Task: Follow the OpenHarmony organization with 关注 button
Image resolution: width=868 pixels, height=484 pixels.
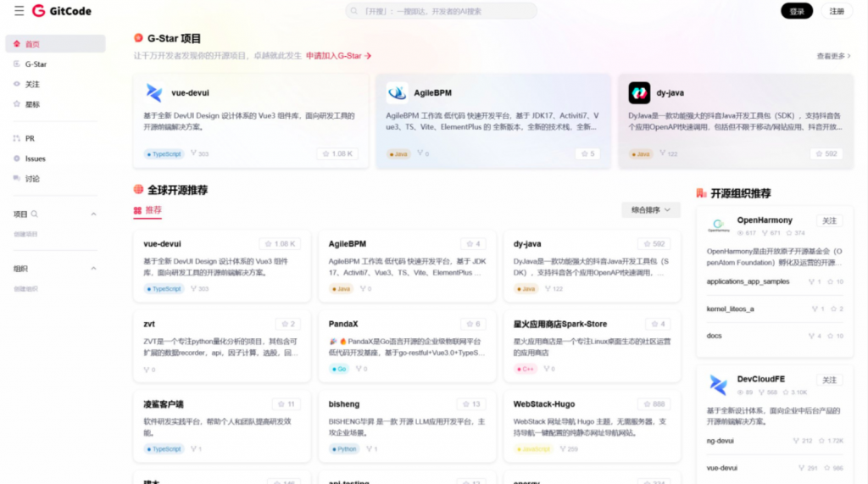Action: click(x=829, y=220)
